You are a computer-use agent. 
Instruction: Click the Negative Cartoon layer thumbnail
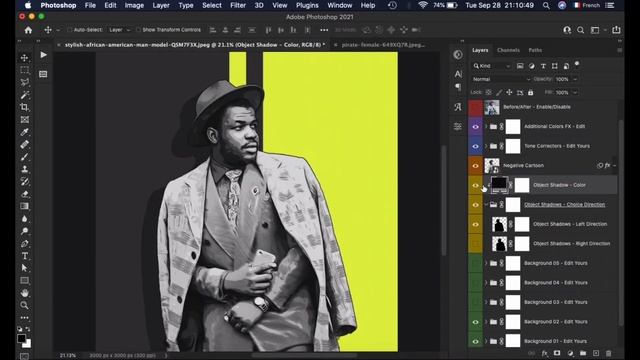click(x=492, y=166)
